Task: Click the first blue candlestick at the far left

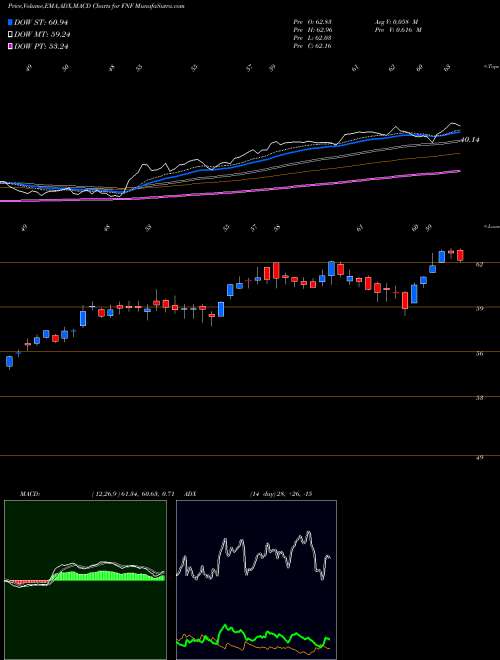Action: 9,362
